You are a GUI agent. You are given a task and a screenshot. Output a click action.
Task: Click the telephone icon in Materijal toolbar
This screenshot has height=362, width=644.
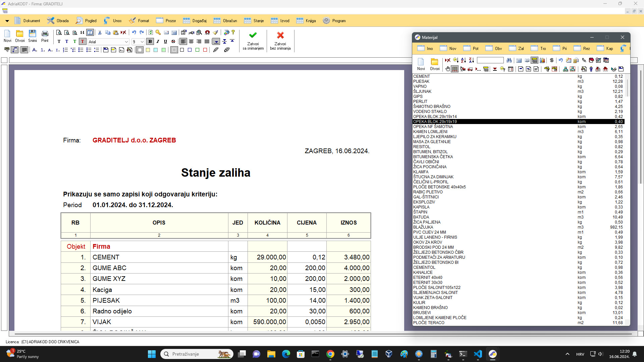[x=584, y=60]
